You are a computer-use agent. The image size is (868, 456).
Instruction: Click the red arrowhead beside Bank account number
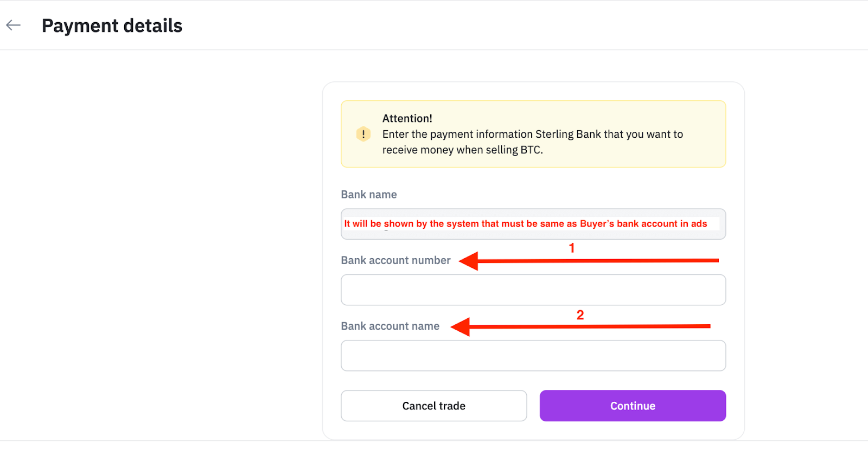point(469,261)
